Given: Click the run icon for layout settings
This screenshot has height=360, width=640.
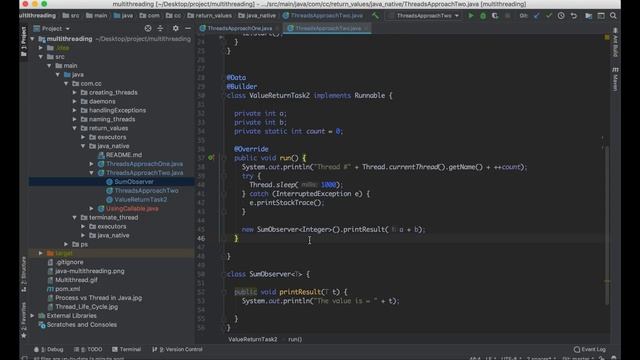Looking at the screenshot, I should tap(601, 16).
